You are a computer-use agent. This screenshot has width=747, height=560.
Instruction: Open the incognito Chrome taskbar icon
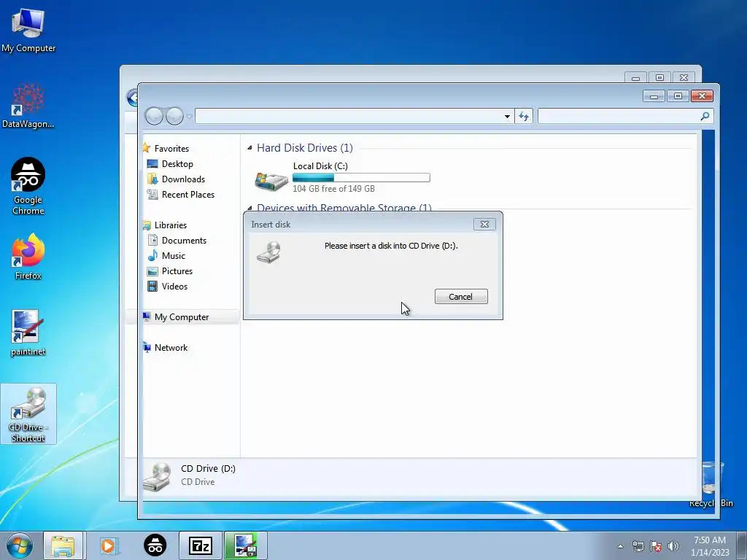tap(155, 545)
